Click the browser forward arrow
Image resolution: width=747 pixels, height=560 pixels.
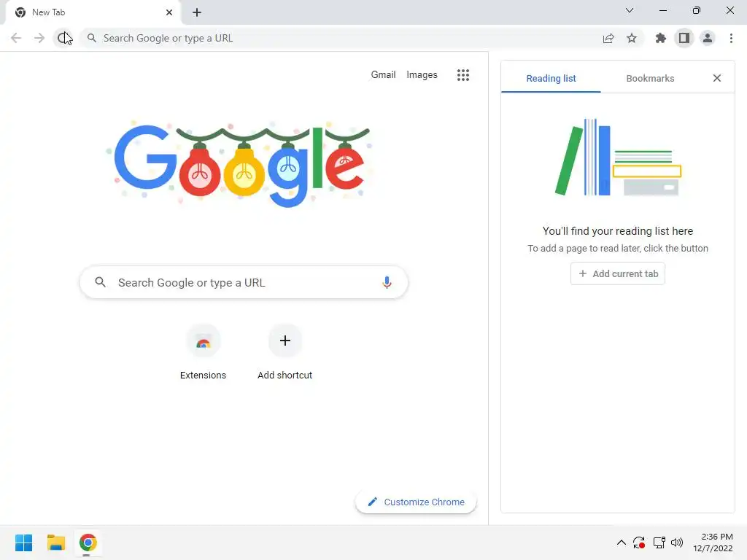click(39, 38)
